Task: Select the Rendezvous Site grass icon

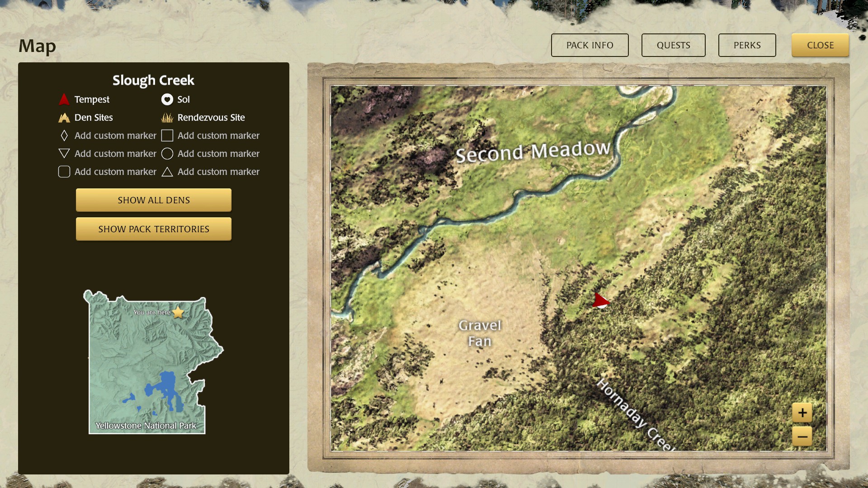Action: click(167, 118)
